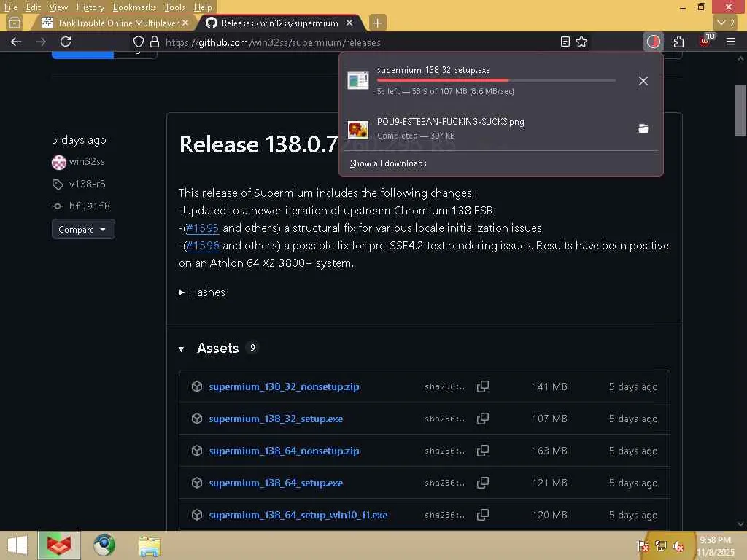The width and height of the screenshot is (747, 560).
Task: Open the extensions puzzle icon
Action: pyautogui.click(x=678, y=42)
